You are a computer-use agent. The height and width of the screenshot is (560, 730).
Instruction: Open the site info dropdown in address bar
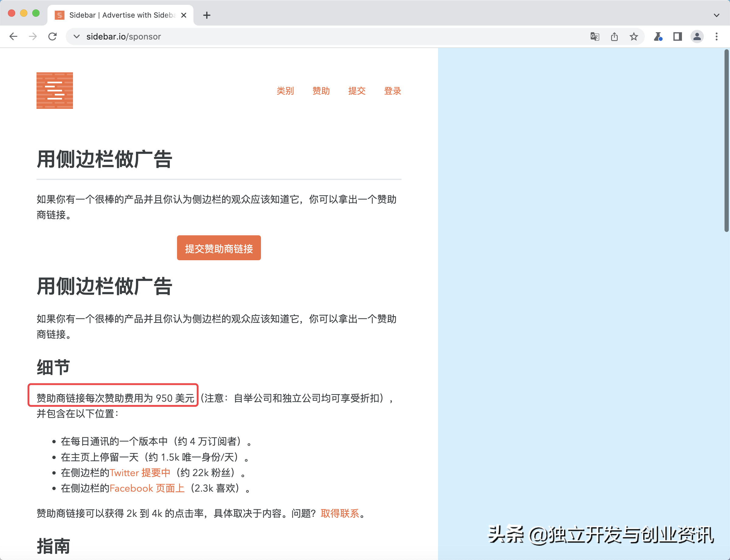point(76,37)
